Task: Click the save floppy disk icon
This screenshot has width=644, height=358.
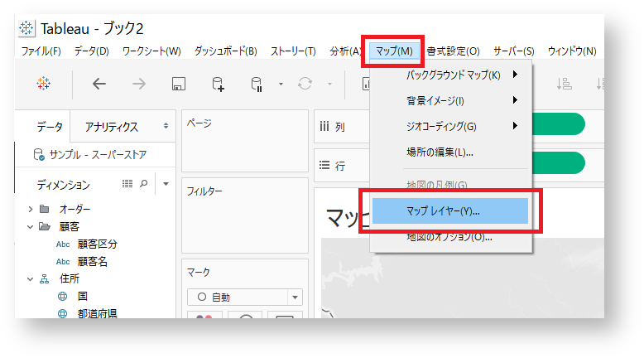Action: pyautogui.click(x=178, y=84)
